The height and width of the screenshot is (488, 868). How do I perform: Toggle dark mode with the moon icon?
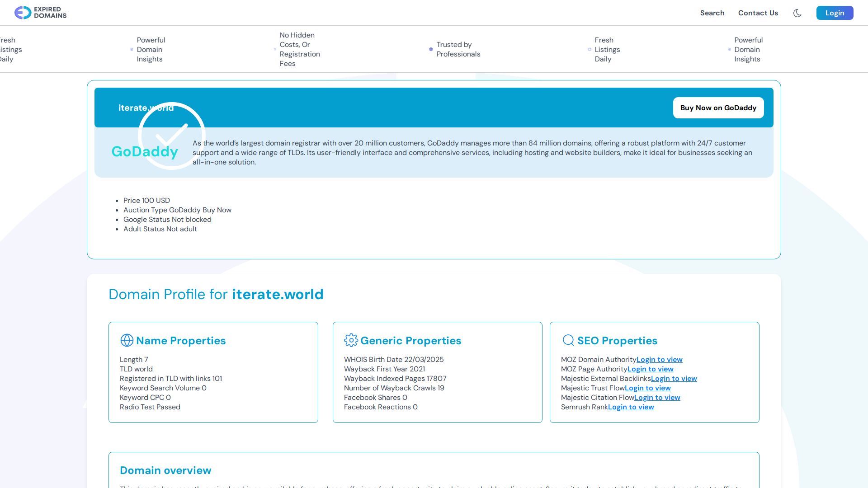797,13
